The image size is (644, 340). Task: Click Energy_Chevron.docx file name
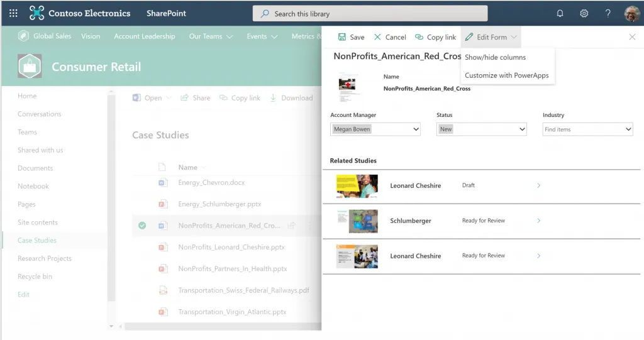211,182
